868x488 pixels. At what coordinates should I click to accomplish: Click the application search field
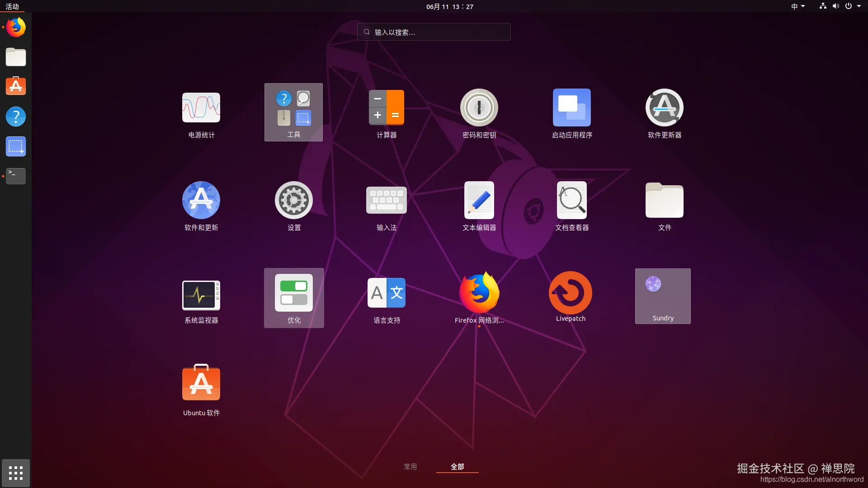tap(434, 32)
